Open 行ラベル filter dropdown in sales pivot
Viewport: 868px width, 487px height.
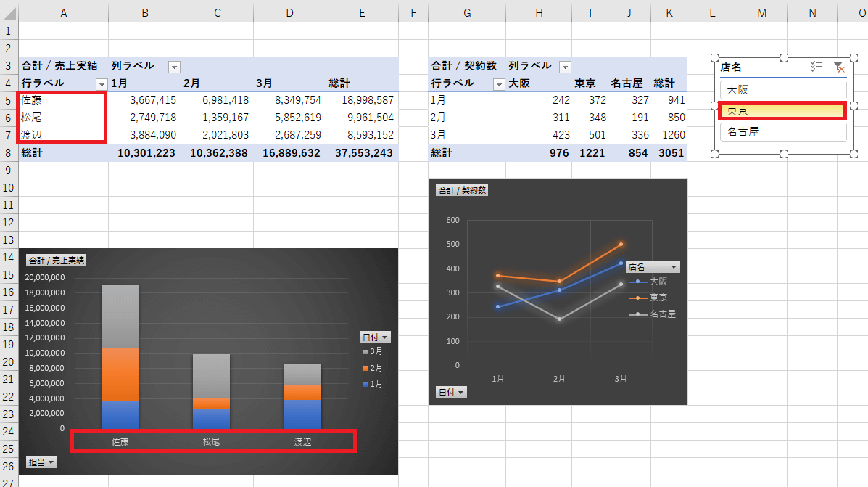(x=102, y=84)
